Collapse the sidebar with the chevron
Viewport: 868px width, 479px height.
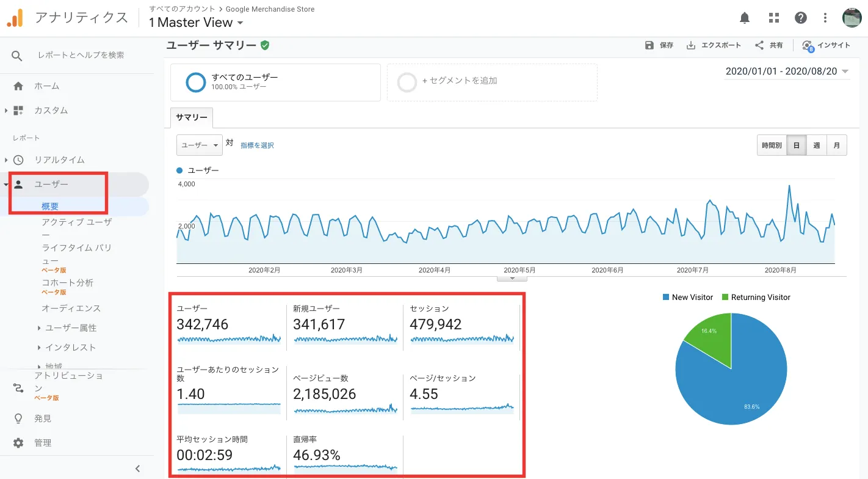(x=138, y=469)
